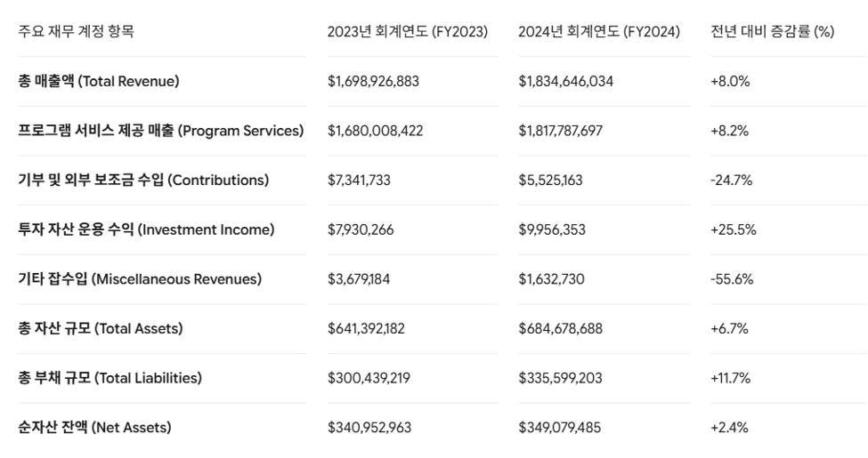Select the -55.6% change cell
Image resolution: width=868 pixels, height=458 pixels.
pos(732,278)
